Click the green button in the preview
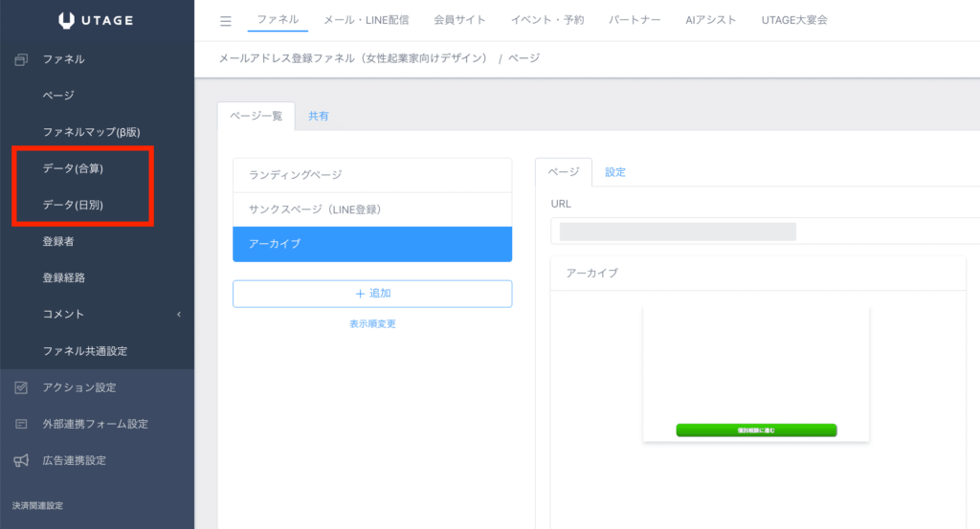Screen dimensions: 980x529 pyautogui.click(x=756, y=430)
